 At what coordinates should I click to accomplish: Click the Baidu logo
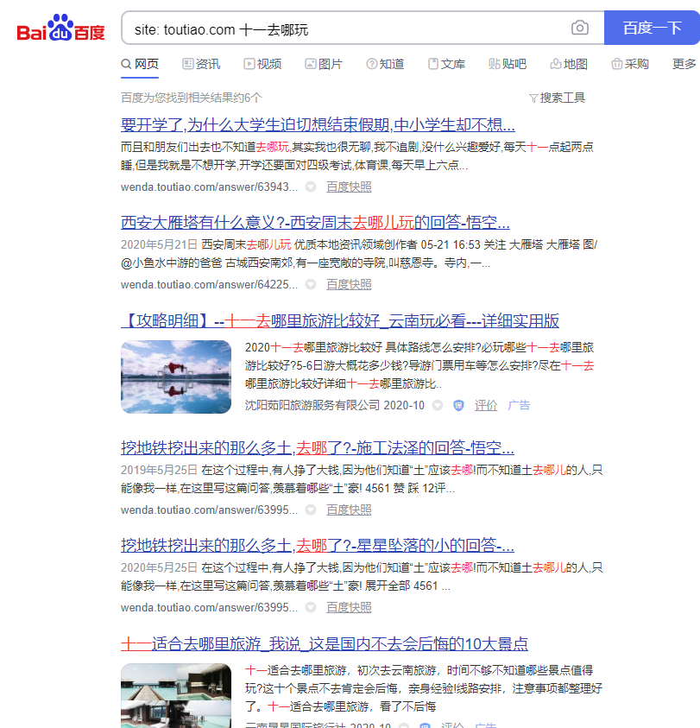(60, 28)
